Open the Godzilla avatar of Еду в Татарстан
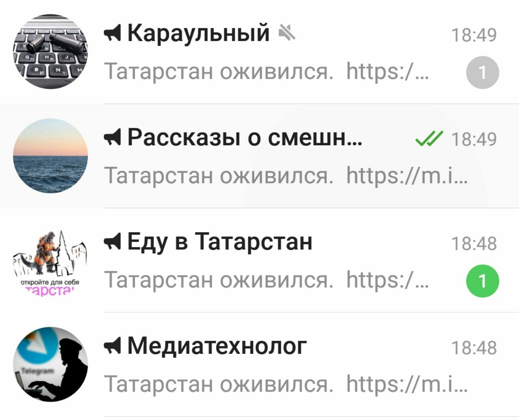The width and height of the screenshot is (519, 420). 50,260
